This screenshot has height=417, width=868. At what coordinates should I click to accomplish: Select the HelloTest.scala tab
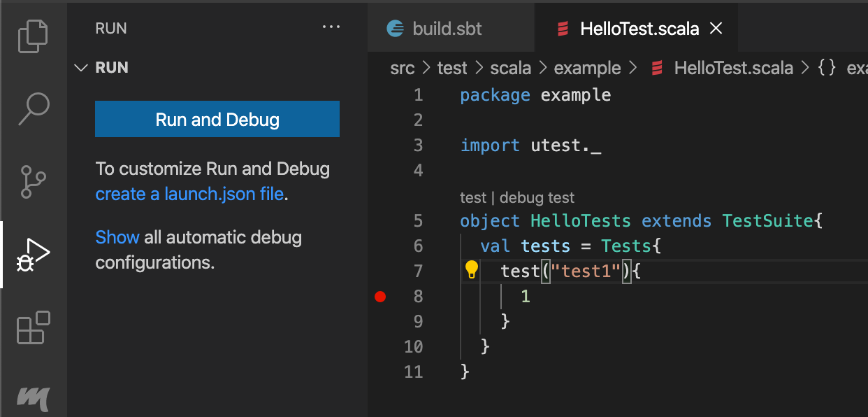click(639, 29)
